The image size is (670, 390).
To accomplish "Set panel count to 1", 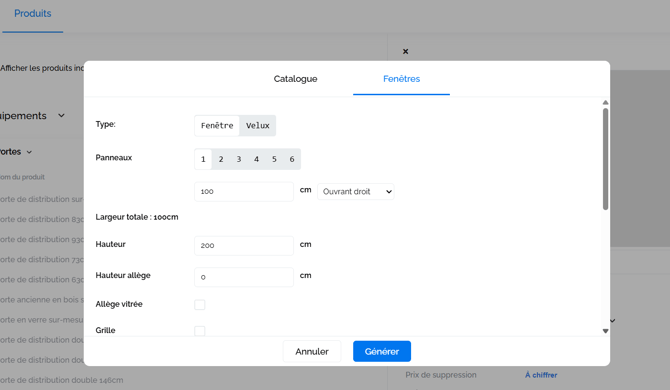I will click(x=203, y=159).
